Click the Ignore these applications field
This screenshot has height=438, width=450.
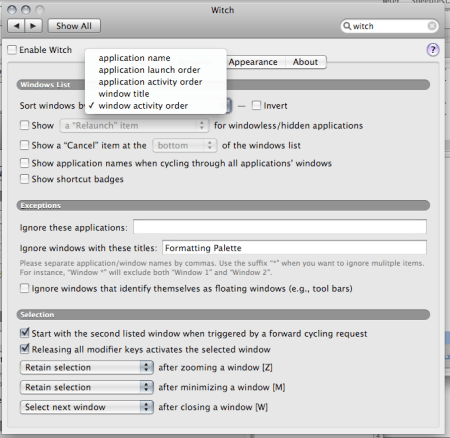(280, 227)
